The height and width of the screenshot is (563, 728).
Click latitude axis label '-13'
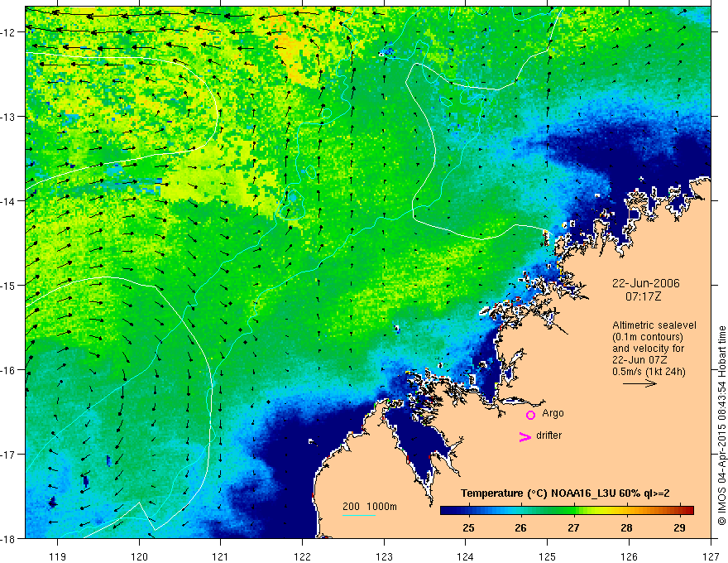click(x=9, y=117)
